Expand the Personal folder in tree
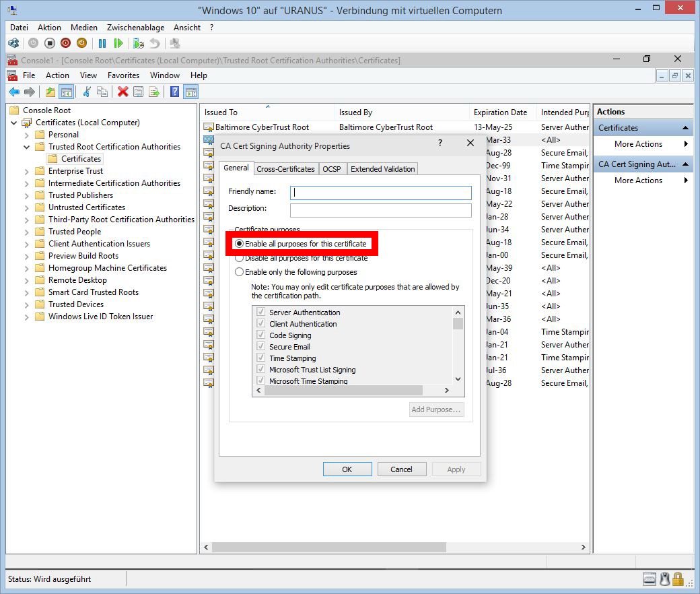700x594 pixels. coord(27,135)
